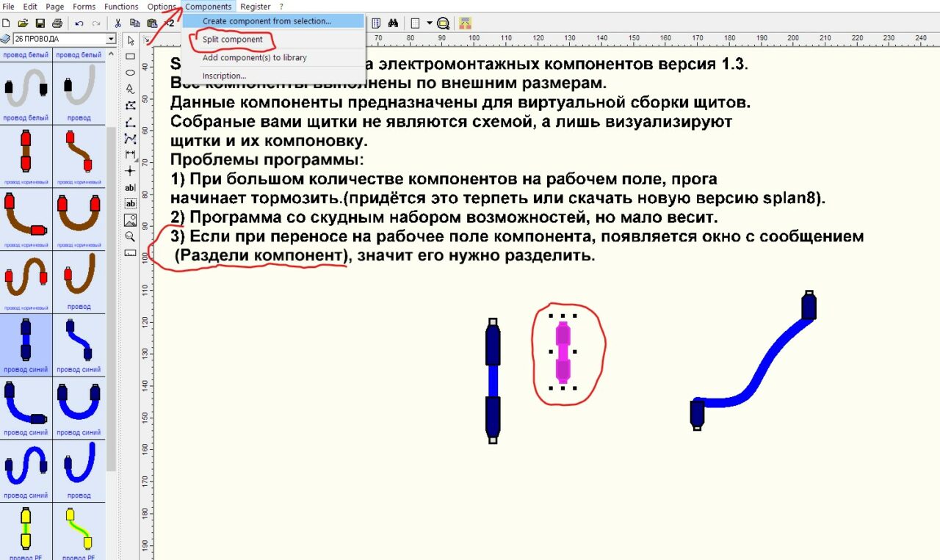Pick the blue L-bend wire component
940x560 pixels.
coord(26,408)
